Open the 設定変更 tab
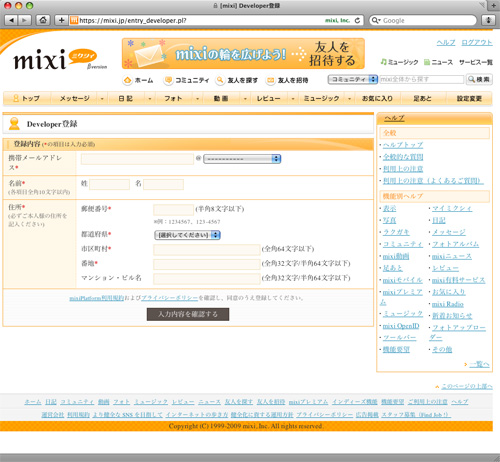Image resolution: width=500 pixels, height=462 pixels. pos(469,98)
